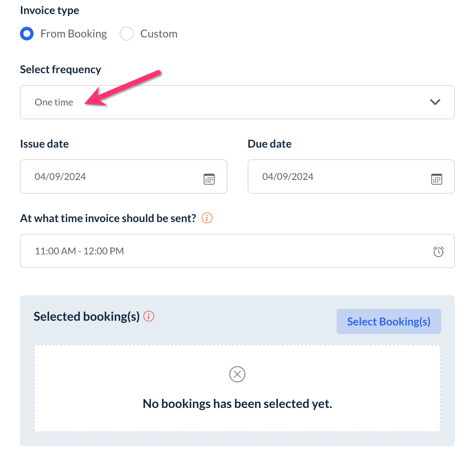Click the Select frequency field label
Viewport: 476px width, 456px height.
click(x=60, y=69)
